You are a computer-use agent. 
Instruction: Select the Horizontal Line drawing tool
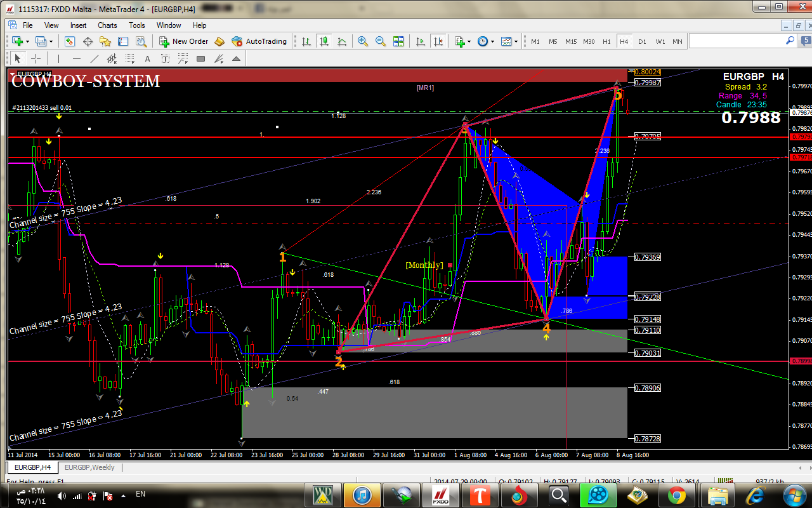click(77, 58)
